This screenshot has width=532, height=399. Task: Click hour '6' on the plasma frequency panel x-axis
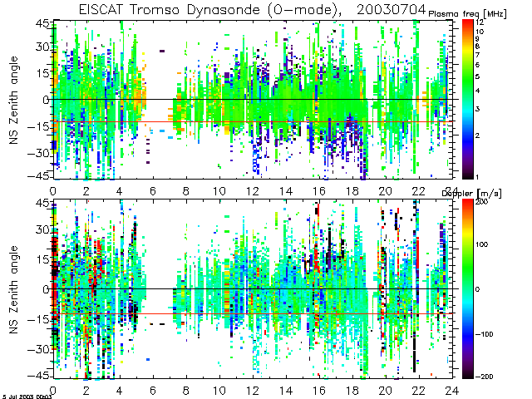tap(153, 191)
